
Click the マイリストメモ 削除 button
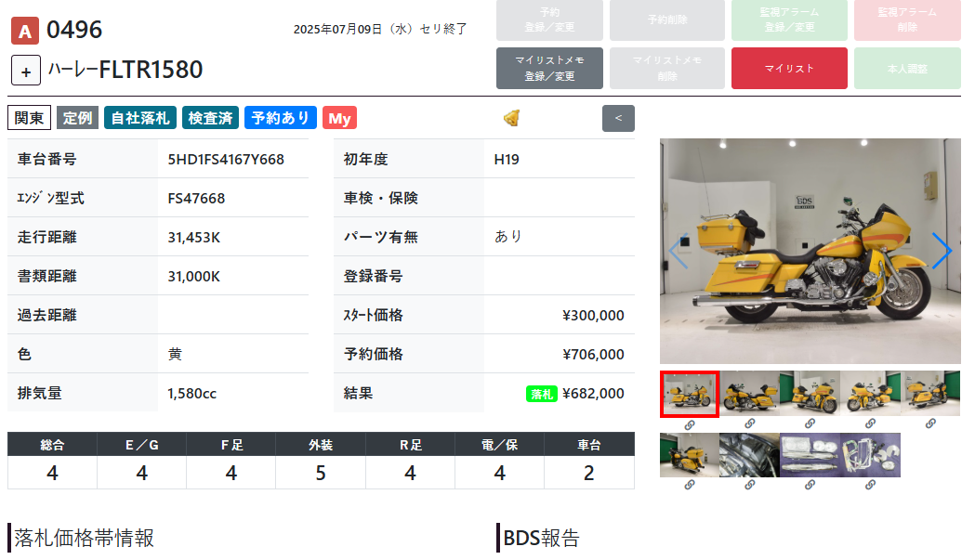pyautogui.click(x=667, y=69)
